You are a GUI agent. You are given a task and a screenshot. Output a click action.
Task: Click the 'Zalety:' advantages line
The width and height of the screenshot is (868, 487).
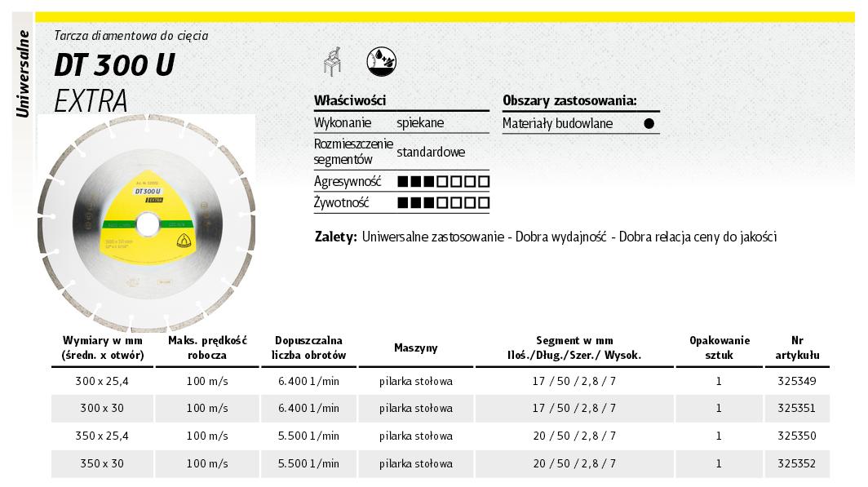[545, 237]
